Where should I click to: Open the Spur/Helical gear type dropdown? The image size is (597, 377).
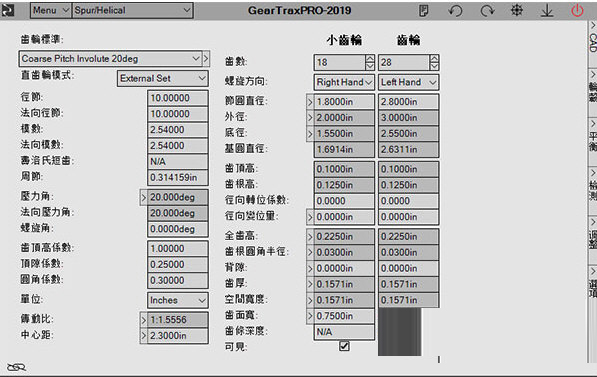(x=132, y=10)
